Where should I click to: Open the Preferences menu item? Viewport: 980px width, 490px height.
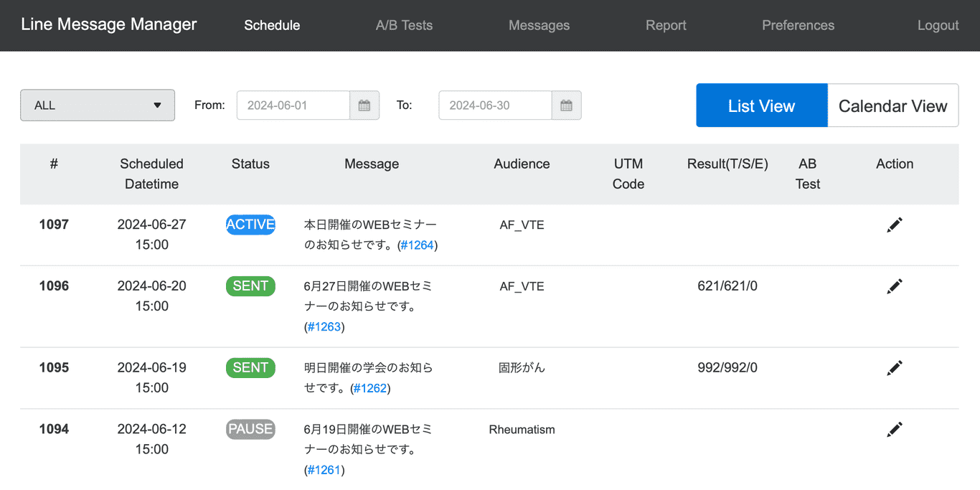[x=798, y=25]
